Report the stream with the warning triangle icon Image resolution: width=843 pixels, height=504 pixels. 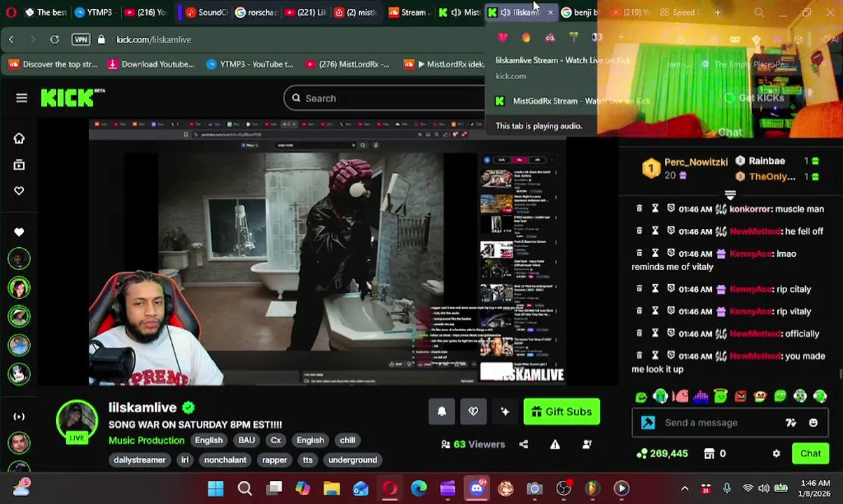click(555, 444)
